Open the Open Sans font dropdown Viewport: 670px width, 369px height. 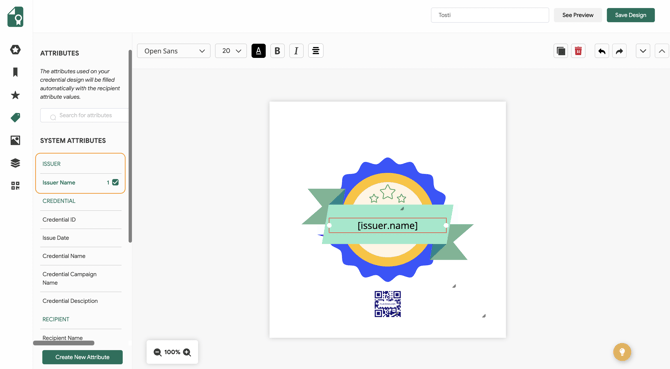click(174, 51)
